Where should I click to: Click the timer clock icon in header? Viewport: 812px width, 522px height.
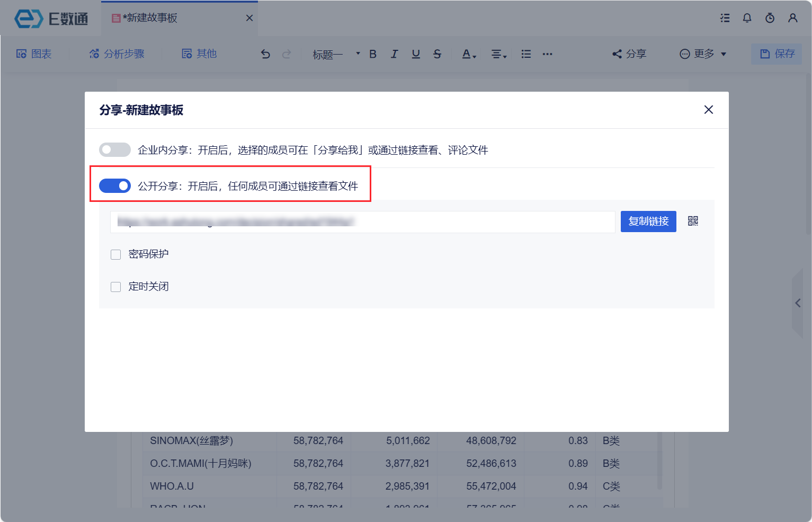[x=770, y=18]
